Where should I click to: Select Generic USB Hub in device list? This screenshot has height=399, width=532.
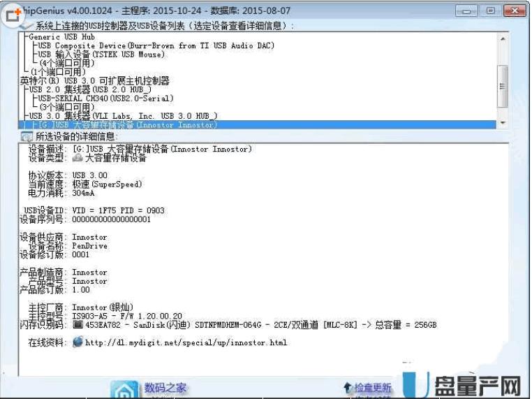(x=61, y=36)
